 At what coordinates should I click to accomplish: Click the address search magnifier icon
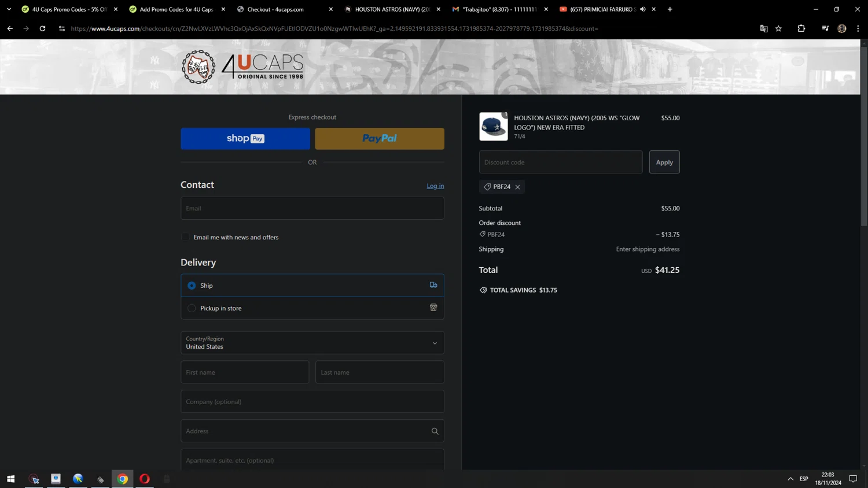[435, 431]
